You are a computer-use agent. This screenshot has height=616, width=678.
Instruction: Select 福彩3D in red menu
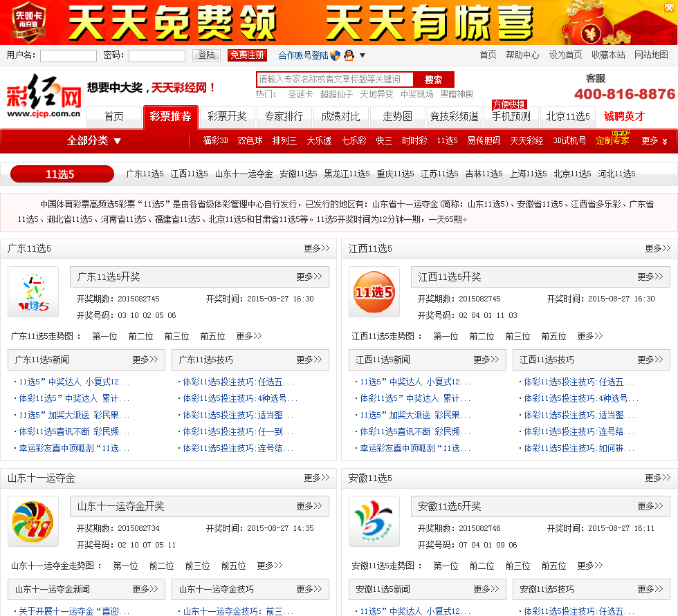[215, 141]
